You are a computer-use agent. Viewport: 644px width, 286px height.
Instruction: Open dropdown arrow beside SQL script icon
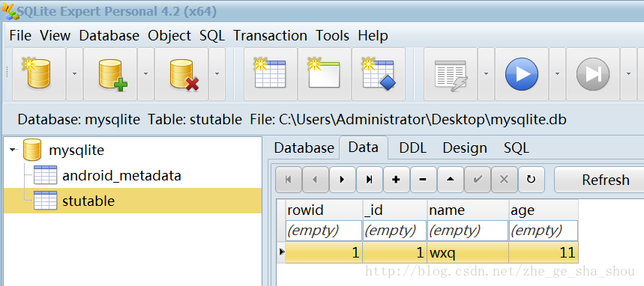(487, 74)
